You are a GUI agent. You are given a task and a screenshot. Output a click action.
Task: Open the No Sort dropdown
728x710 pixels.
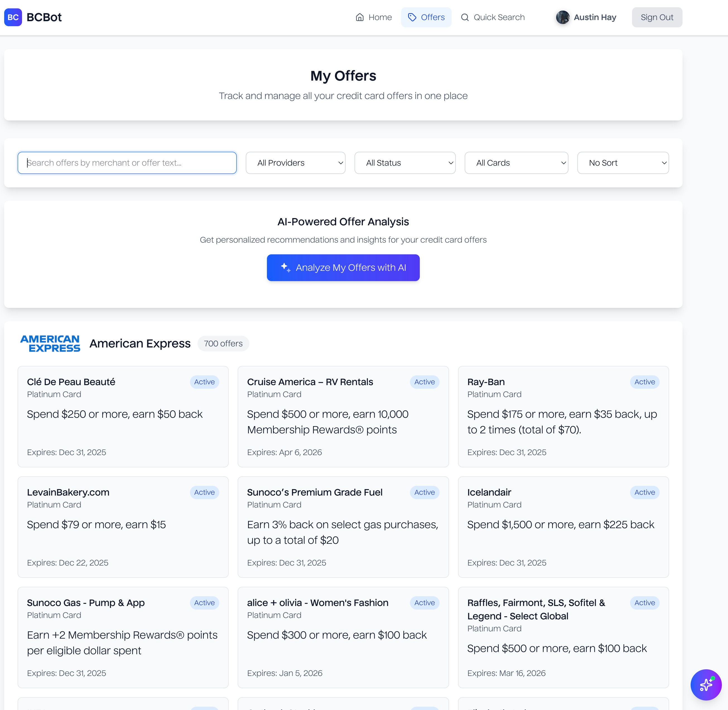(x=623, y=163)
